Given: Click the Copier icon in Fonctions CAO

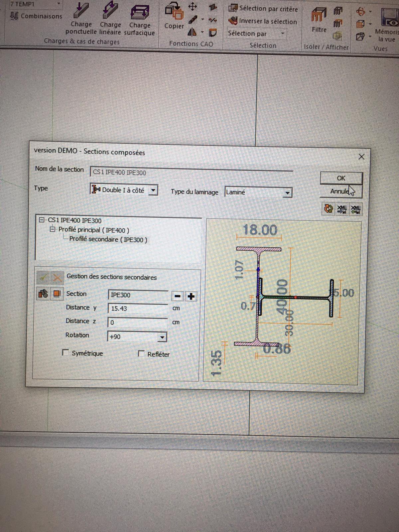Looking at the screenshot, I should [x=174, y=13].
